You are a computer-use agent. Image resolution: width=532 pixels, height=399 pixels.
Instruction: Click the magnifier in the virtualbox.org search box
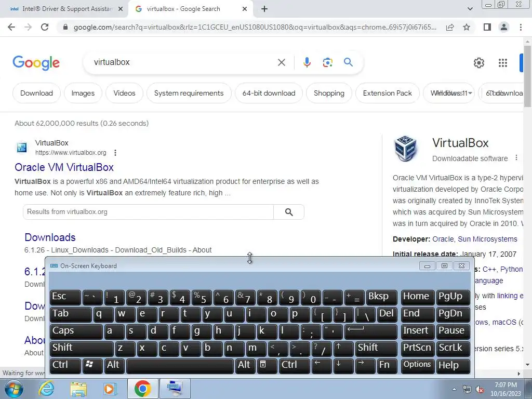289,212
